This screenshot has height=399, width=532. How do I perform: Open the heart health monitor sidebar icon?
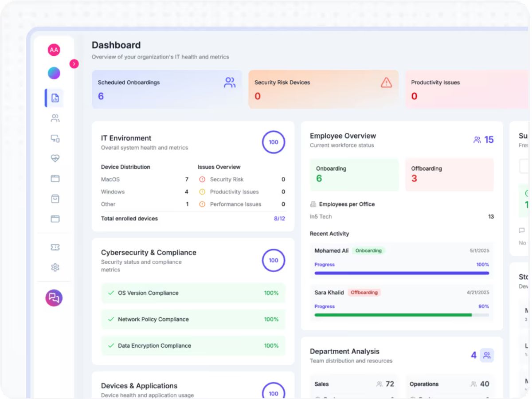(x=55, y=158)
